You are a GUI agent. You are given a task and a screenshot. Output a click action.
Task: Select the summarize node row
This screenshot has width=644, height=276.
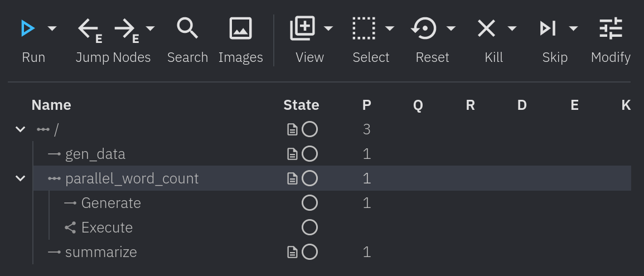(101, 252)
